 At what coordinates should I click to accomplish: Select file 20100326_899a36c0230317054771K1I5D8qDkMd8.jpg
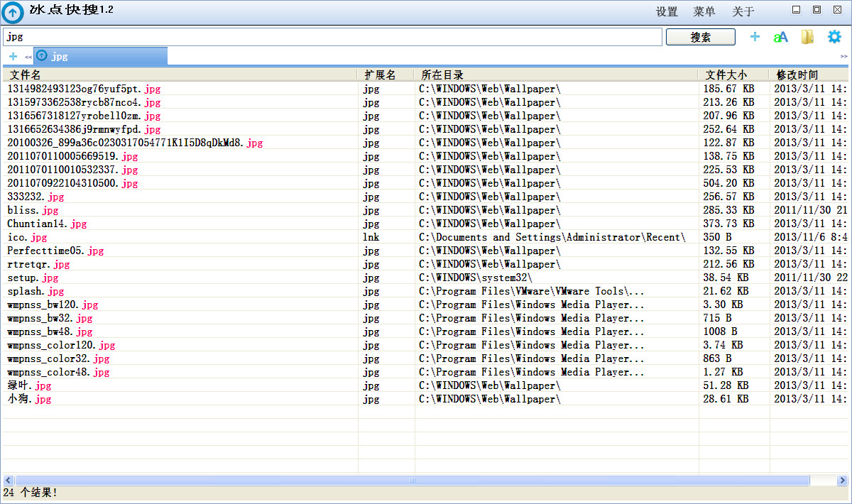135,143
